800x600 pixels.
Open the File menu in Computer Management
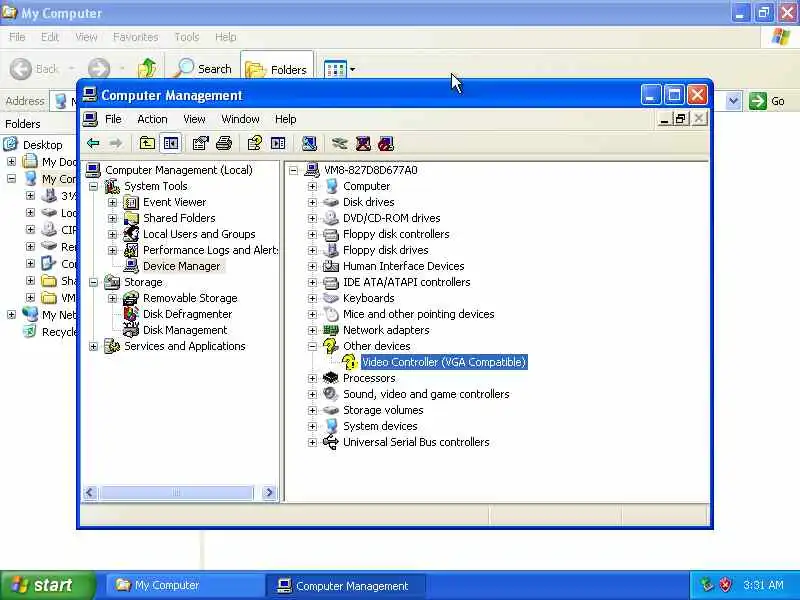tap(113, 119)
